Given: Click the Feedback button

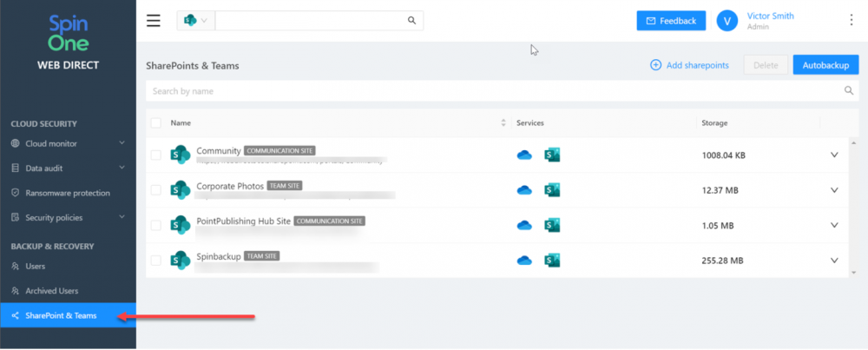Looking at the screenshot, I should coord(671,21).
